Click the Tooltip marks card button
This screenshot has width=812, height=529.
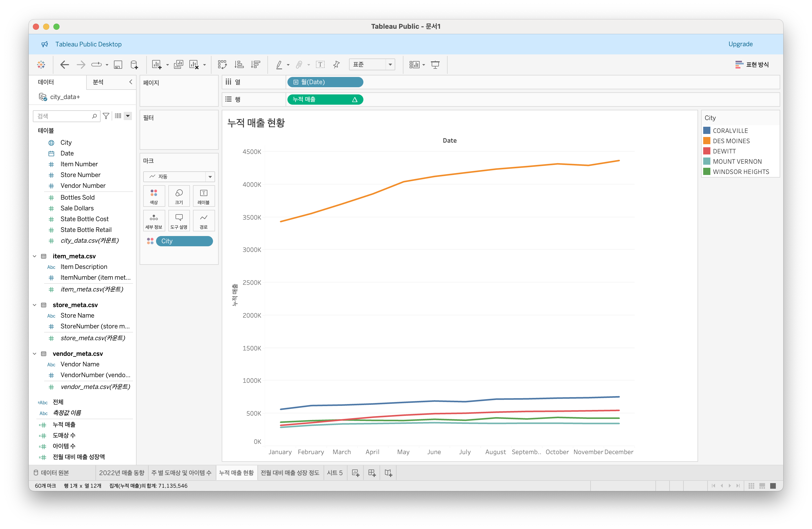[x=179, y=221]
